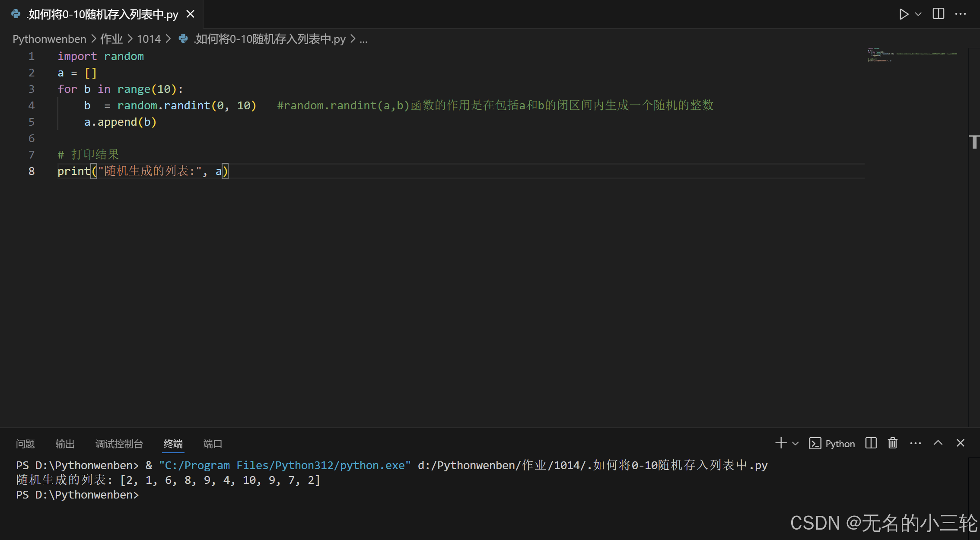Open terminal launch profile dropdown arrow

pyautogui.click(x=795, y=443)
